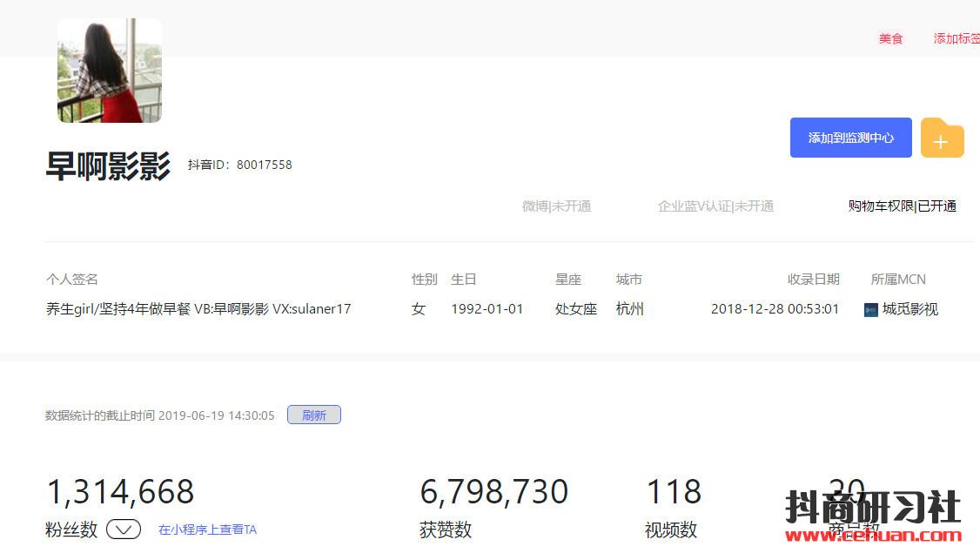Open the 早啊影影 profile avatar
This screenshot has height=560, width=980.
click(110, 71)
